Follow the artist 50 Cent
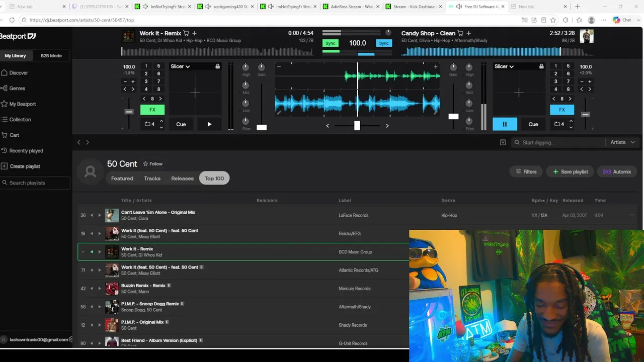The height and width of the screenshot is (362, 644). pyautogui.click(x=152, y=164)
